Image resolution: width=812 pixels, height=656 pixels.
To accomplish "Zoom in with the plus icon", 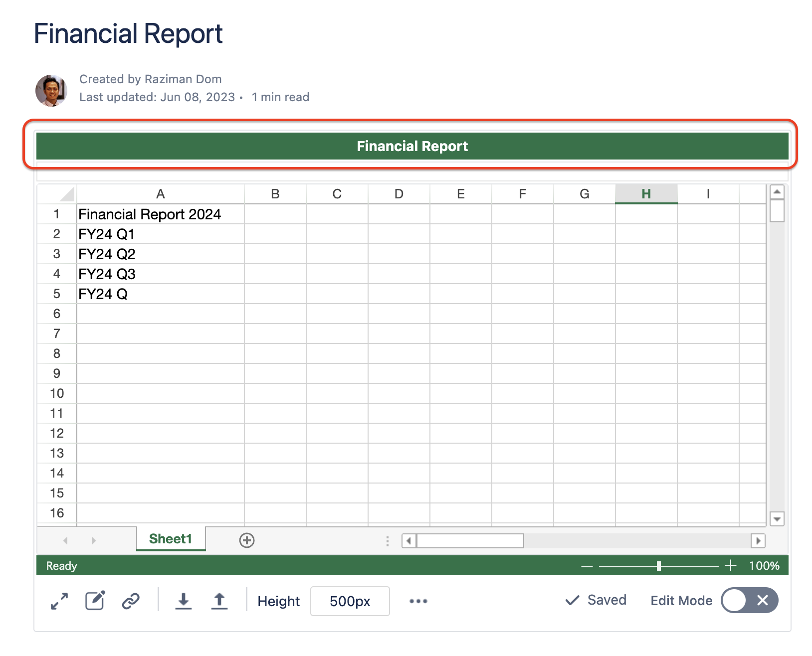I will coord(730,565).
